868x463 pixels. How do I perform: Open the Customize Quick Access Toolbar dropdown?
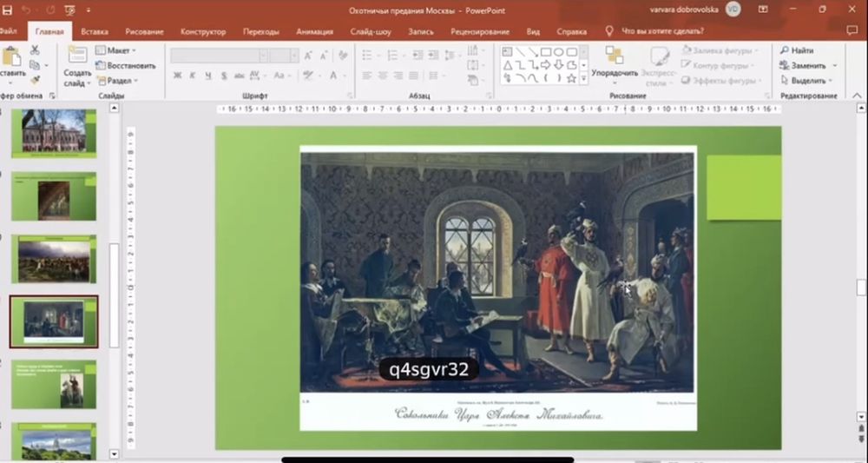click(x=89, y=10)
